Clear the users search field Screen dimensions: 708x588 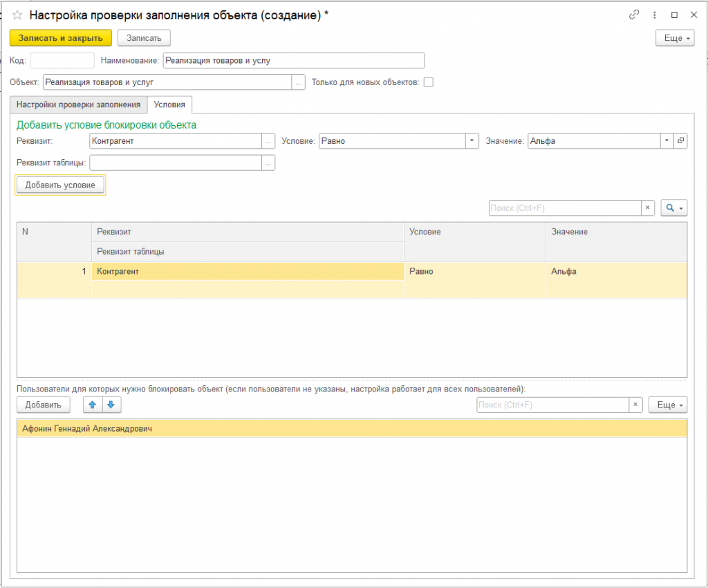(635, 405)
